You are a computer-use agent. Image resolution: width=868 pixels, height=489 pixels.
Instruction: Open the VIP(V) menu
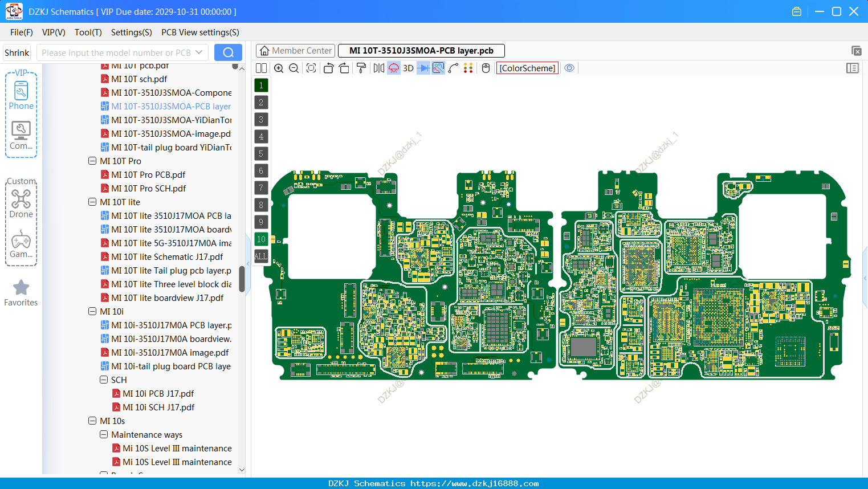[x=54, y=32]
